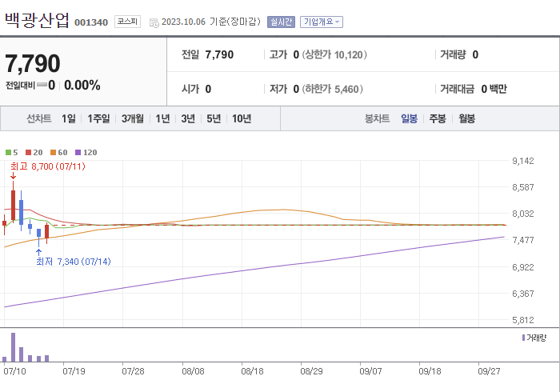
Task: Click the stock name 백광산업
Action: (x=37, y=20)
